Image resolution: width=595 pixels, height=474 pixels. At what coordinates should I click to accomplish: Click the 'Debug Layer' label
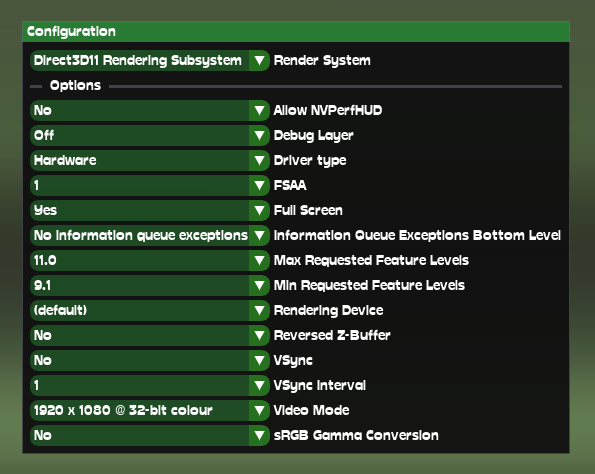(313, 136)
